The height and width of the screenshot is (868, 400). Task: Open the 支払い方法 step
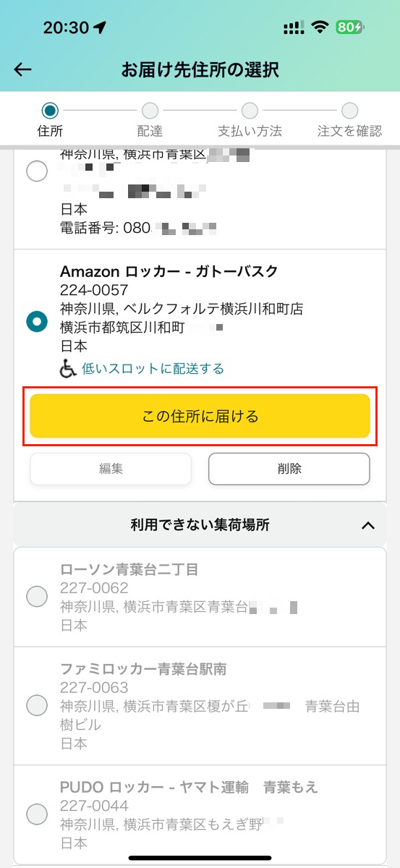pyautogui.click(x=250, y=120)
